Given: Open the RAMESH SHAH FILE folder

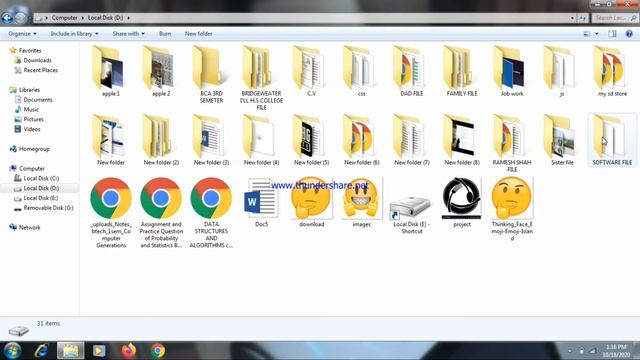Looking at the screenshot, I should 512,143.
